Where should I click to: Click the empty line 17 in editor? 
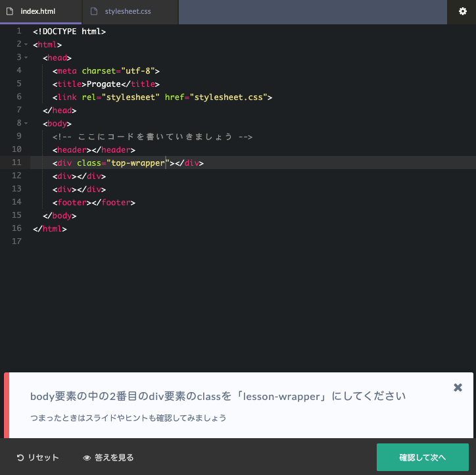pyautogui.click(x=253, y=241)
